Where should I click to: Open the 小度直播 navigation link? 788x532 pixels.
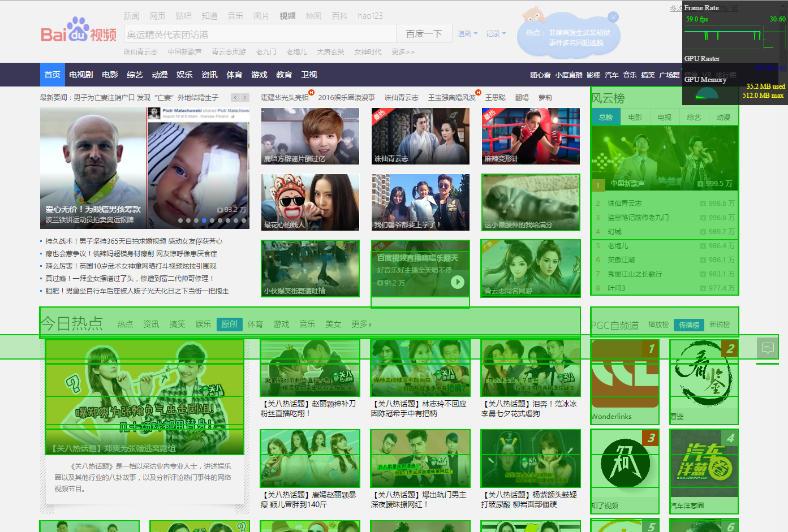tap(569, 75)
